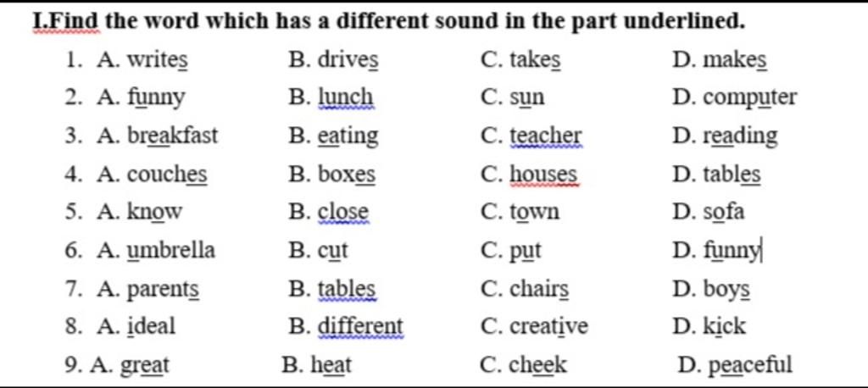
Task: Pick 'A. breakfast' in question 3
Action: [158, 136]
